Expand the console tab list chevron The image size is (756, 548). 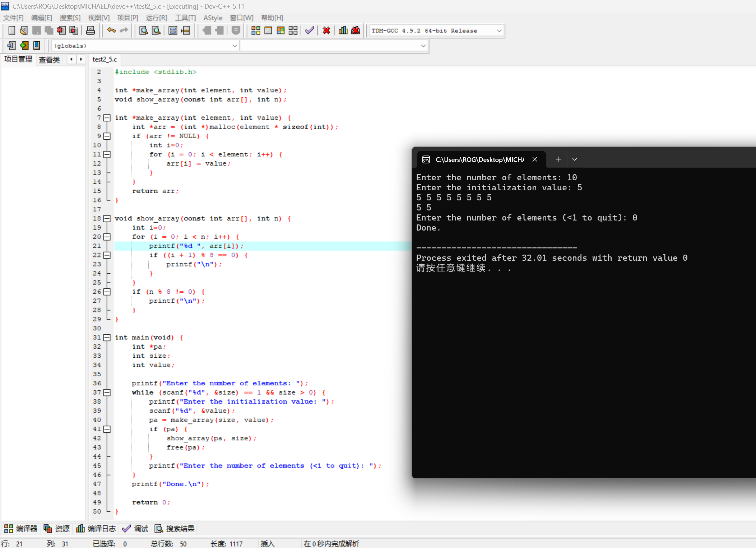pyautogui.click(x=575, y=159)
